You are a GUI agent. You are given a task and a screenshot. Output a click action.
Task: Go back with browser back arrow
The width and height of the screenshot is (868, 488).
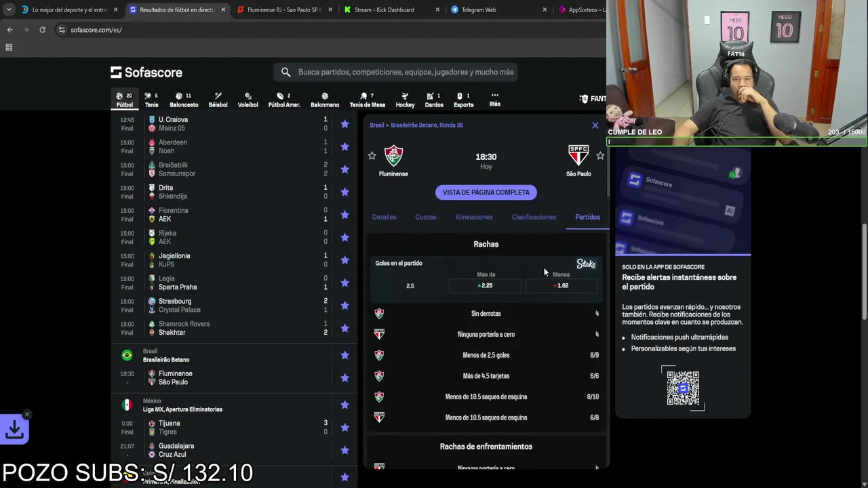(x=9, y=30)
